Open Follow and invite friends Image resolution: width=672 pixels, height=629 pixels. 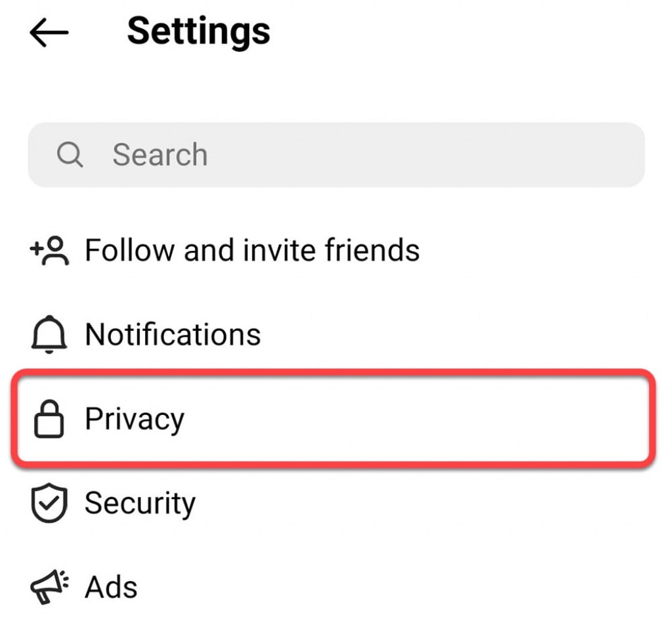252,251
